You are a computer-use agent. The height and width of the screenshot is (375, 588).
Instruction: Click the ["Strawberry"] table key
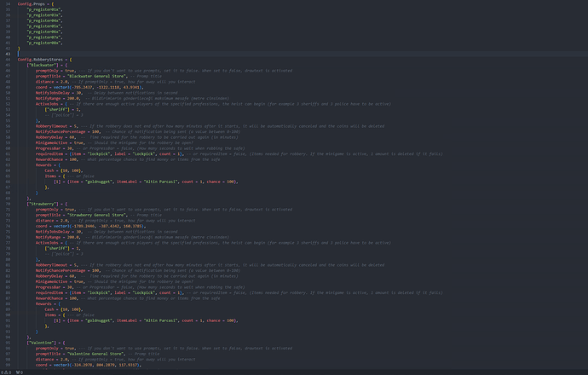tap(43, 204)
